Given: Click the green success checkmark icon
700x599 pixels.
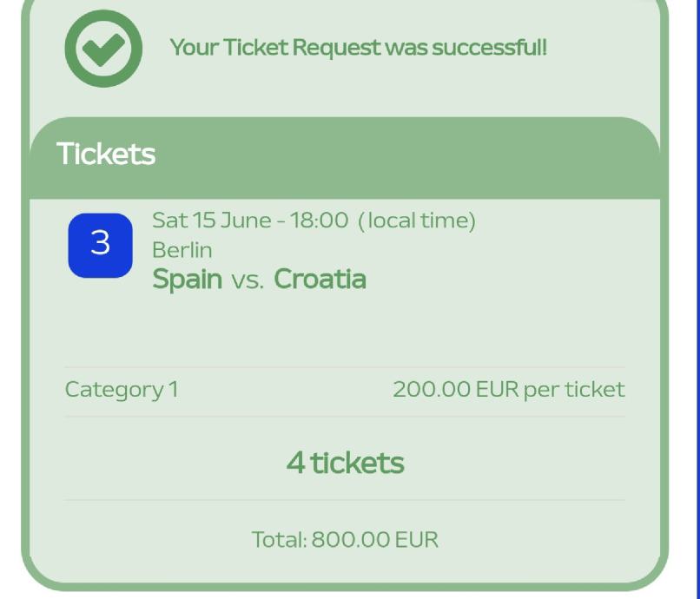Looking at the screenshot, I should pyautogui.click(x=103, y=48).
